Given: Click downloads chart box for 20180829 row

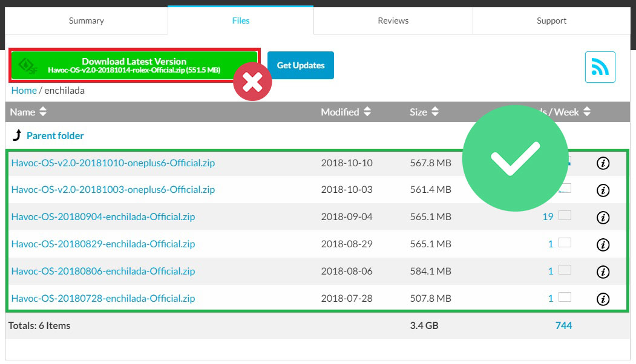Looking at the screenshot, I should click(565, 242).
